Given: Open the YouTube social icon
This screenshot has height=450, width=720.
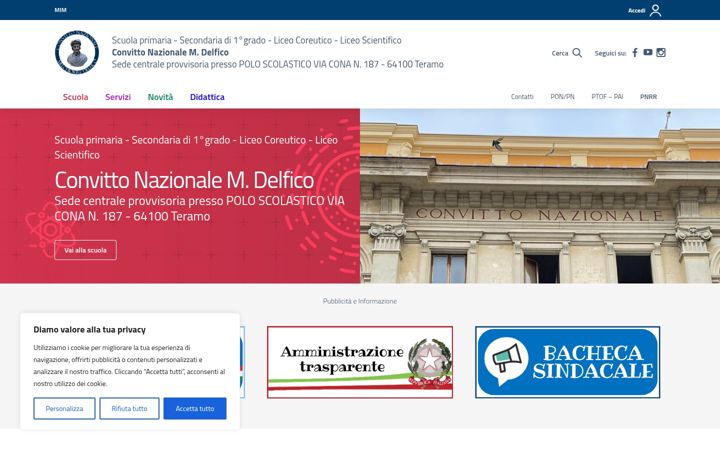Looking at the screenshot, I should click(x=647, y=52).
